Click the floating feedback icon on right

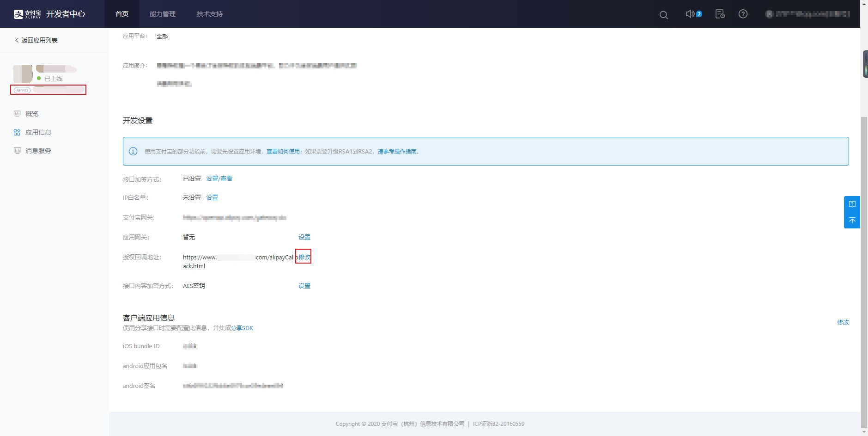point(852,204)
